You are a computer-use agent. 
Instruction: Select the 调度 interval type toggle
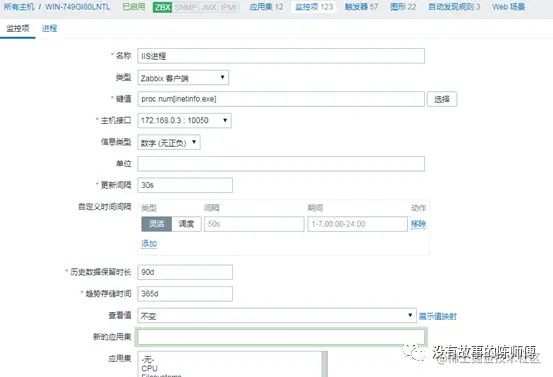[x=186, y=224]
